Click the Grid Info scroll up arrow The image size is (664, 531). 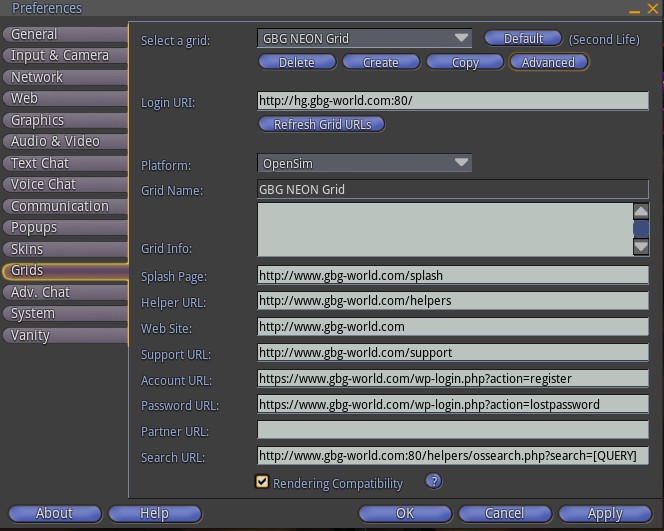click(x=641, y=211)
